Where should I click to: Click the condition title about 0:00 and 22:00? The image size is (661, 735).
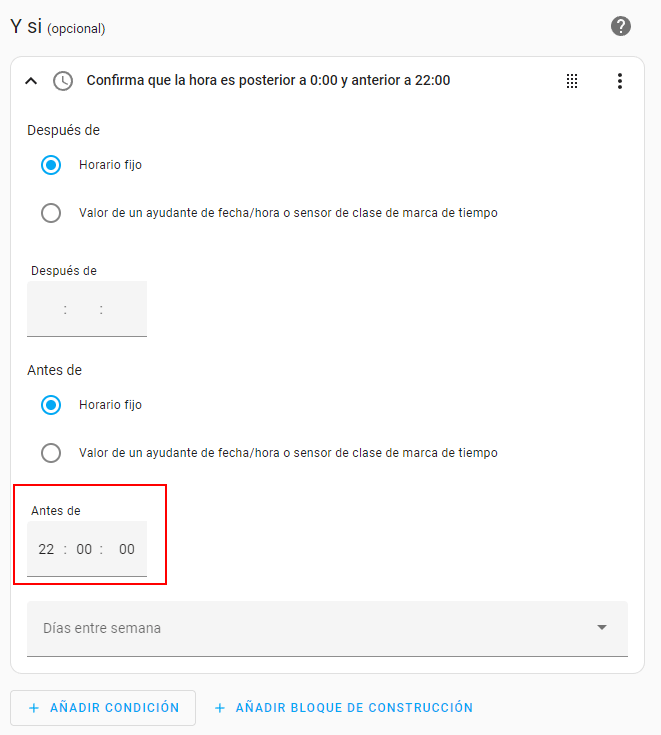tap(268, 80)
